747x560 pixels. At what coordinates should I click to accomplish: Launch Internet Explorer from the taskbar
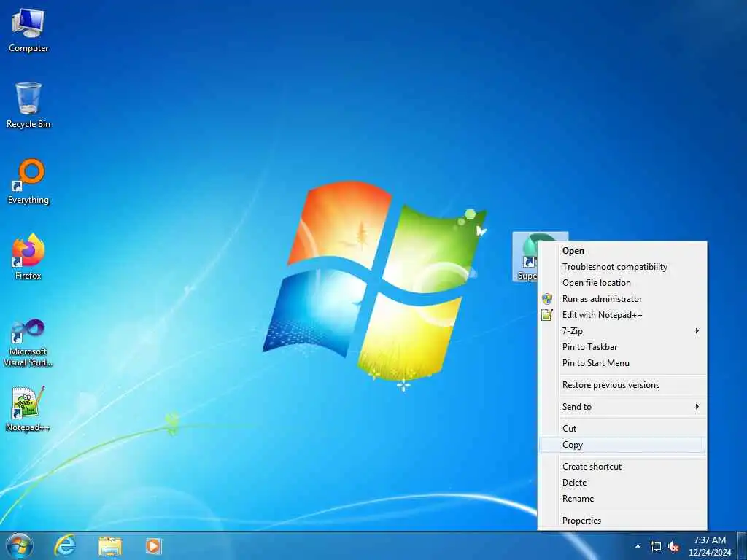[x=65, y=545]
